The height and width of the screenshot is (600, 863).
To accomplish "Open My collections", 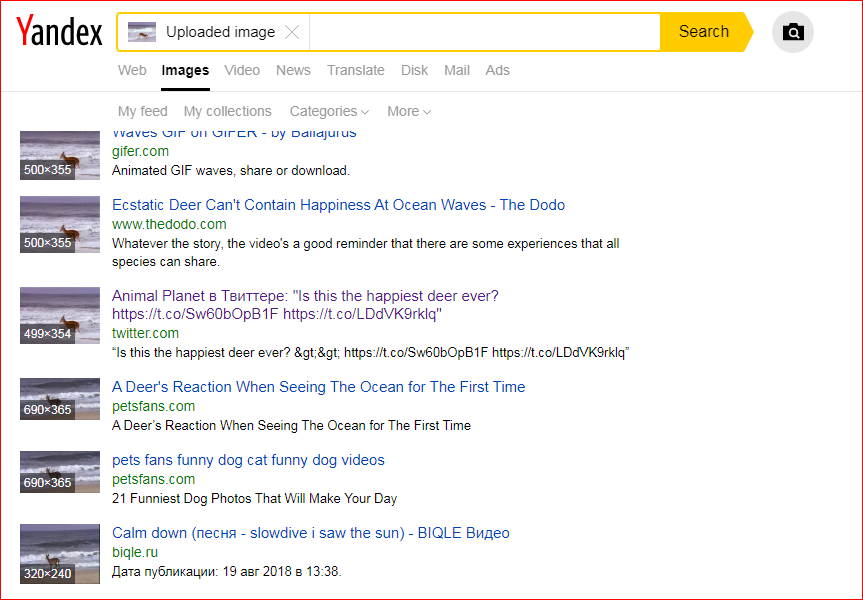I will coord(227,111).
